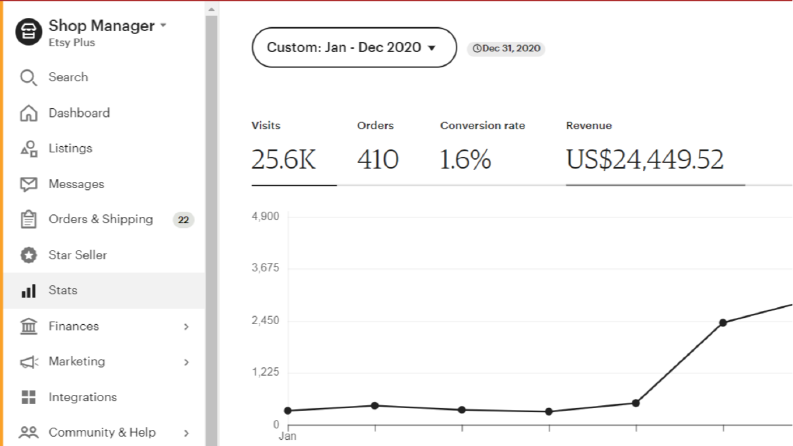This screenshot has width=793, height=446.
Task: Click the Search magnifier icon
Action: [x=28, y=77]
